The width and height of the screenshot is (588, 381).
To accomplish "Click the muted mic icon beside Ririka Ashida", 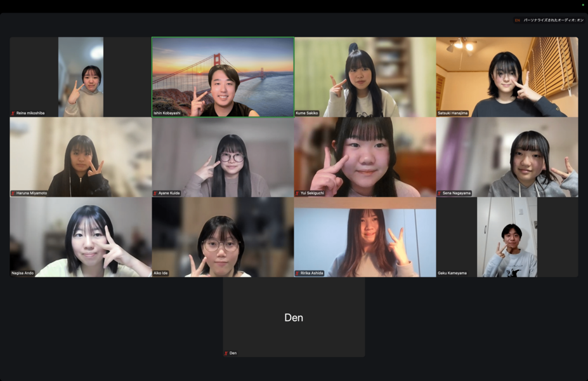I will click(297, 273).
